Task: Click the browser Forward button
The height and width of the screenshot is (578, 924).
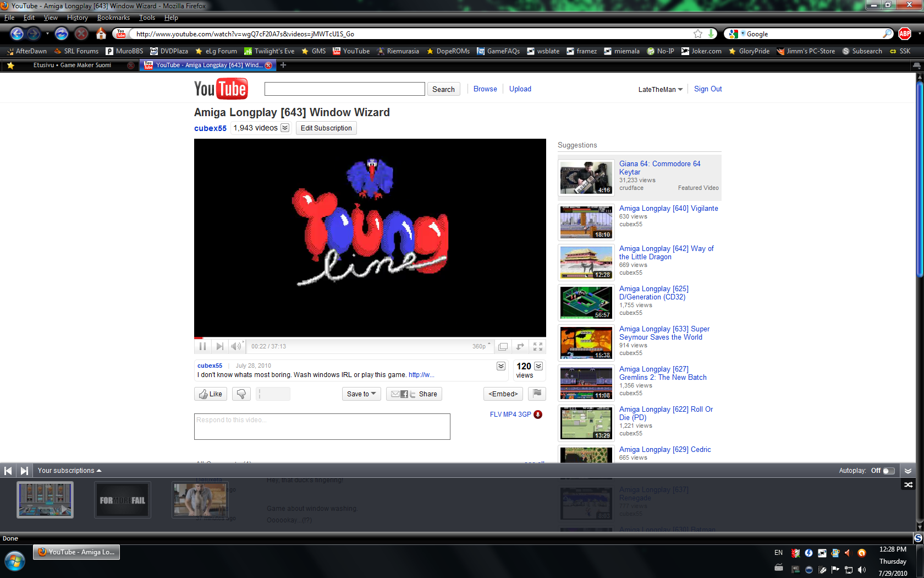Action: click(x=34, y=34)
